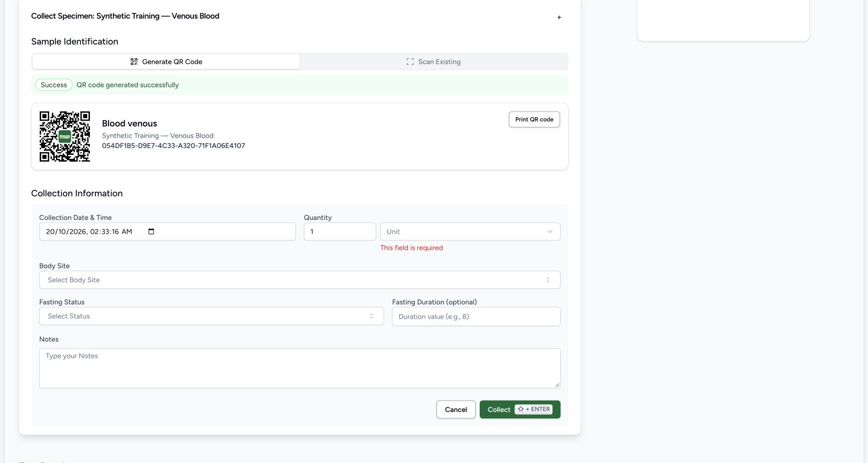This screenshot has width=868, height=463.
Task: Click the Unit dropdown chevron
Action: point(550,232)
